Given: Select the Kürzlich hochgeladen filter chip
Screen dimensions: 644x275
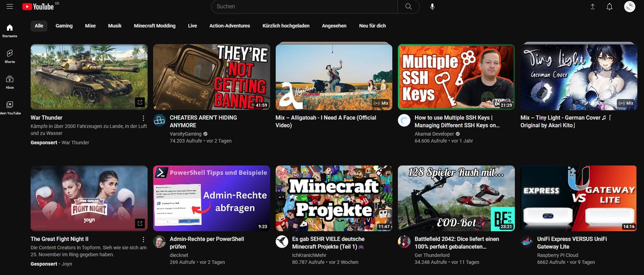Looking at the screenshot, I should 286,26.
